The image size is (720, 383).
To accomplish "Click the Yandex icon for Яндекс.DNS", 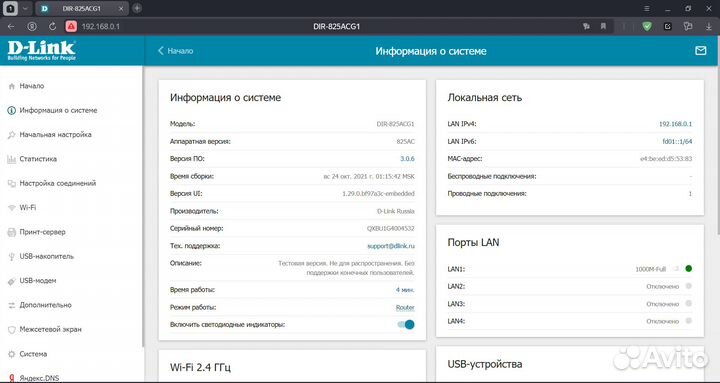I will 11,378.
